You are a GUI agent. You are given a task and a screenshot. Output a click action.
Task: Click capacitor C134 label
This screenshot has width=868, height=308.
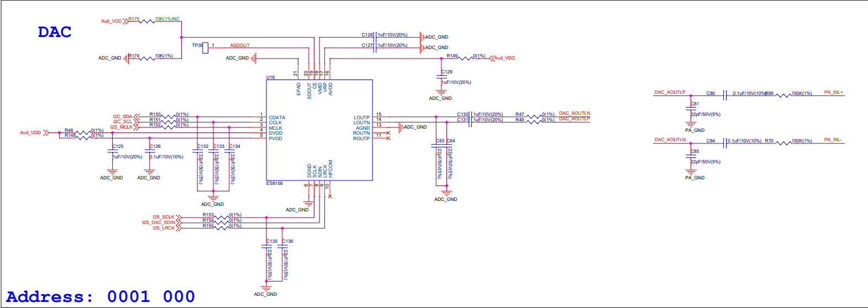pyautogui.click(x=234, y=146)
